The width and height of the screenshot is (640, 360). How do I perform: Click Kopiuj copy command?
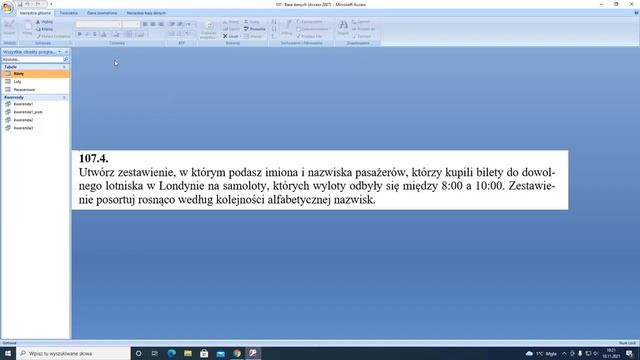tap(44, 29)
